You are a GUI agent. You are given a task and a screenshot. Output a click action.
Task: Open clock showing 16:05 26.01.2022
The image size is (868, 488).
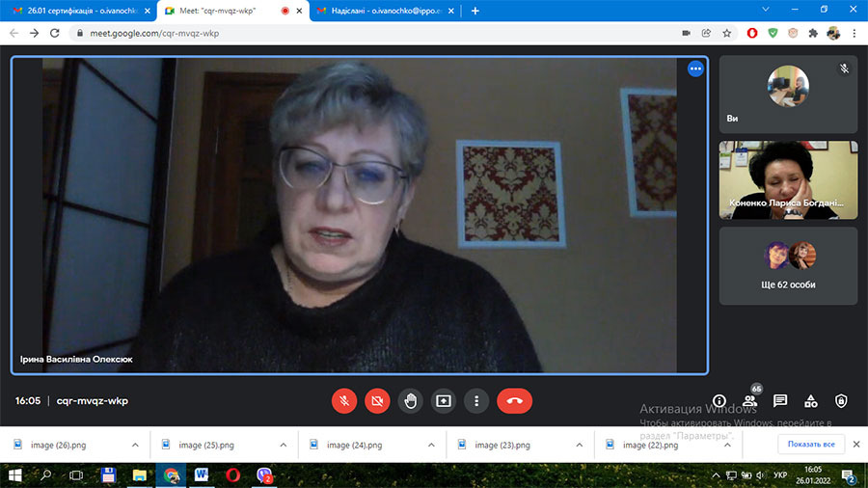[x=813, y=475]
